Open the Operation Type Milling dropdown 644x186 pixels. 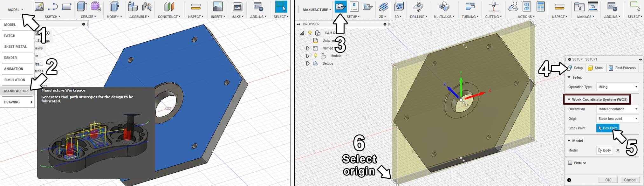tap(618, 87)
